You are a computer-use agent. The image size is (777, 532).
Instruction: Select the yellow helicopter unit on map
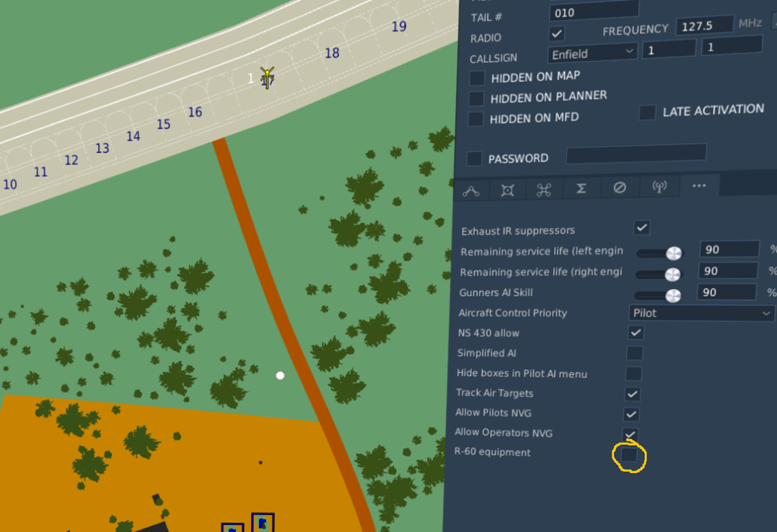[x=267, y=78]
